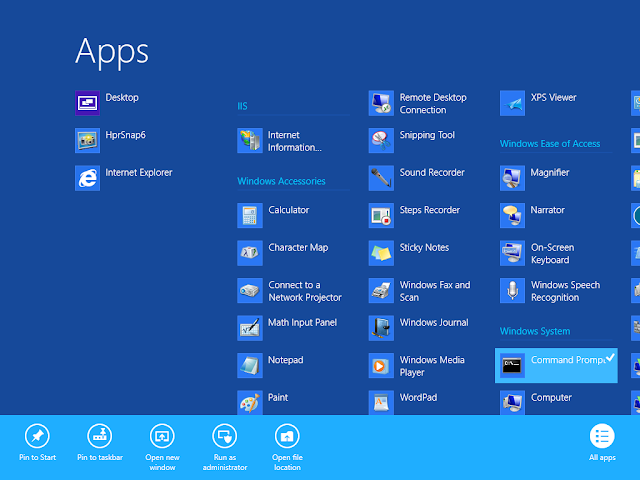Select Windows Ease of Access header
Image resolution: width=640 pixels, height=480 pixels.
pos(550,144)
